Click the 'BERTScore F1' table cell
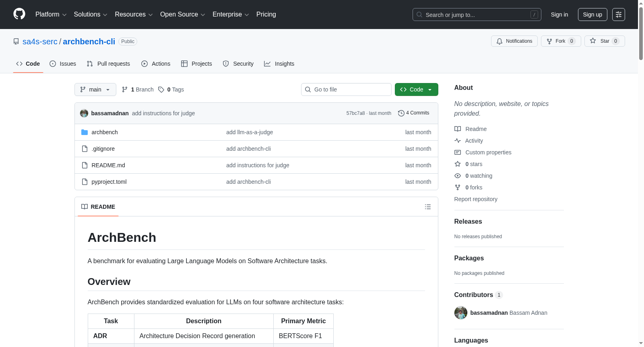This screenshot has height=347, width=644. point(303,336)
